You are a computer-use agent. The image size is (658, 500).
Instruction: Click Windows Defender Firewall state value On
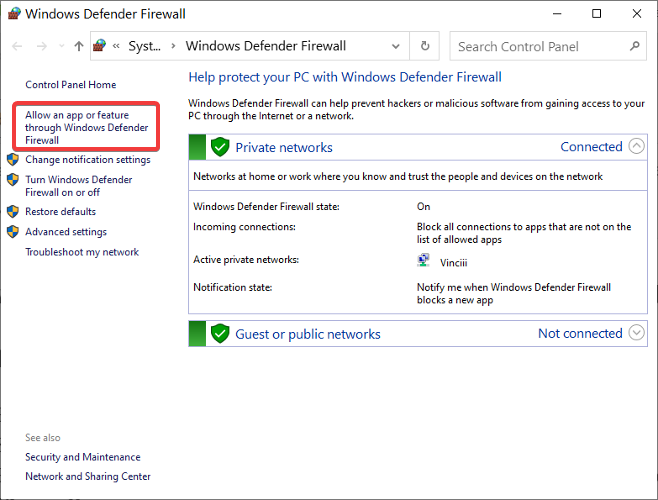click(423, 207)
